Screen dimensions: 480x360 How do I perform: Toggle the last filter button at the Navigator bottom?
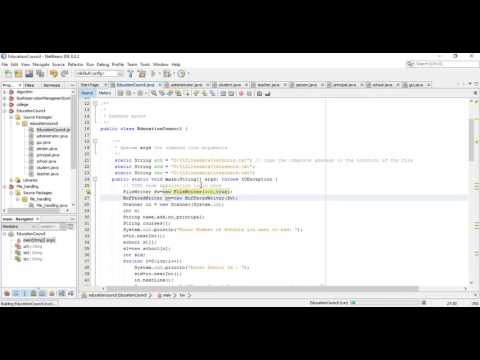(x=71, y=293)
